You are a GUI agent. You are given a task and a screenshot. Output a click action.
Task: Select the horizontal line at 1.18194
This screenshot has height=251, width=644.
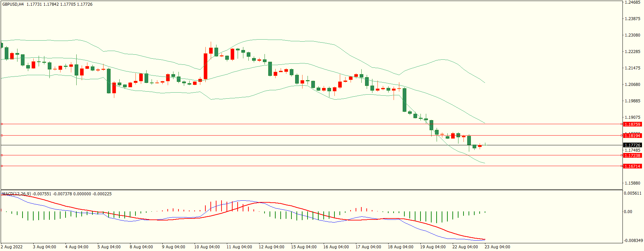coord(312,136)
